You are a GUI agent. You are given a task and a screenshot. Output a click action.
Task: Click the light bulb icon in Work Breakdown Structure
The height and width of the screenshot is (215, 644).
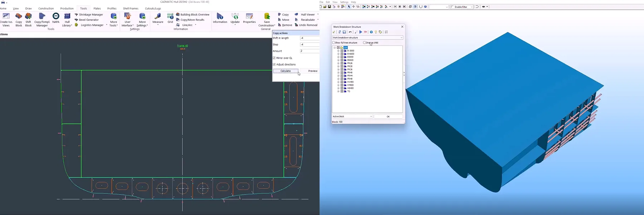click(x=376, y=32)
